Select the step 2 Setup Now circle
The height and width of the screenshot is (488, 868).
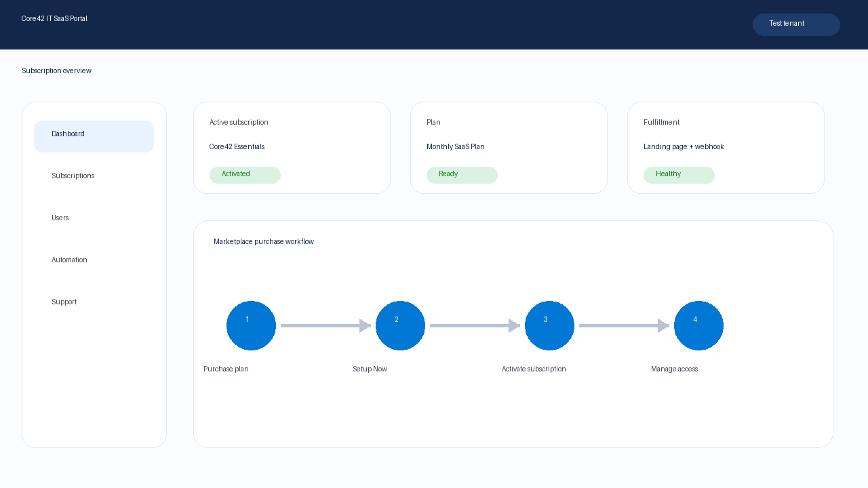(x=400, y=325)
